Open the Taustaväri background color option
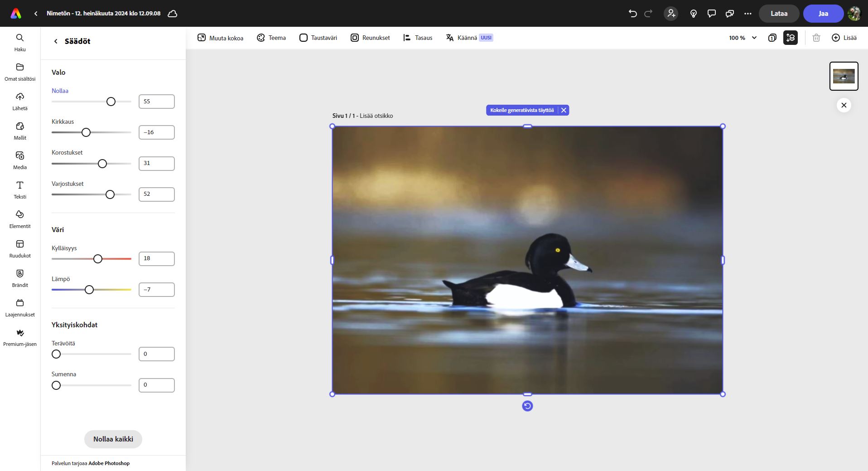868x471 pixels. point(318,38)
